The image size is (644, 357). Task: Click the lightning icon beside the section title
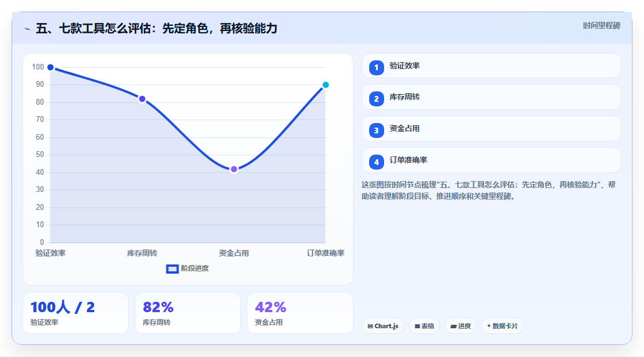click(x=28, y=29)
